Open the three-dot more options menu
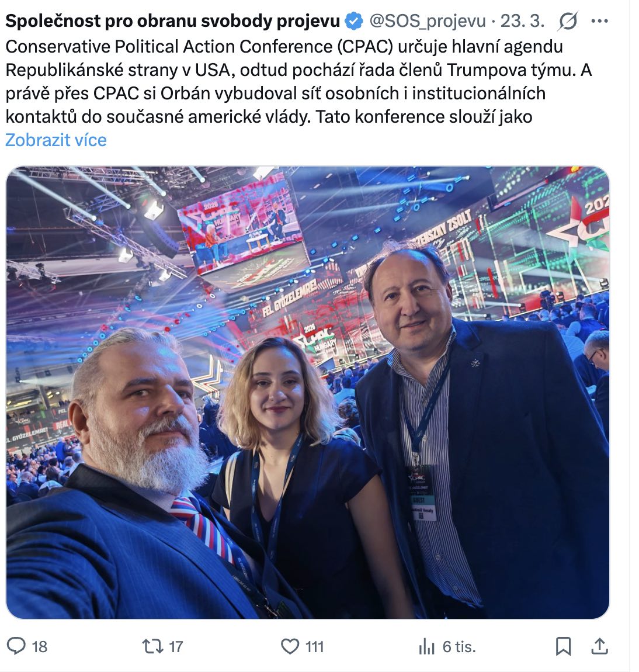Viewport: 639px width, 672px height. (x=600, y=22)
